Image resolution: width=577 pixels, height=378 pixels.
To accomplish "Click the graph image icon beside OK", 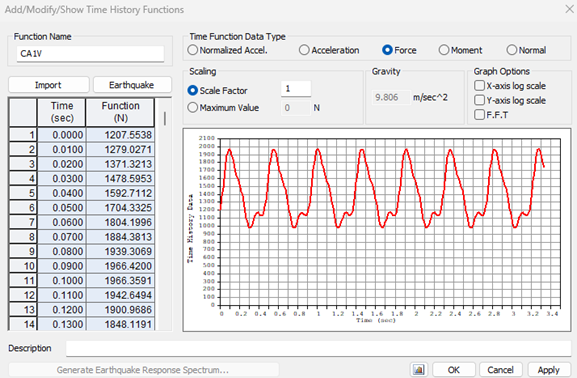I will pos(418,370).
